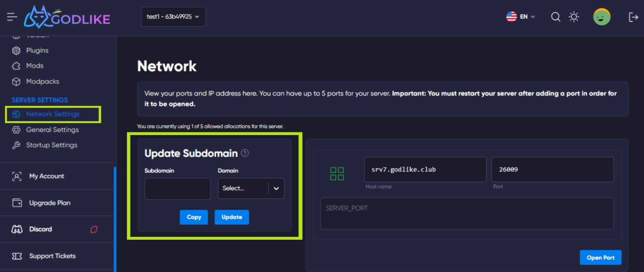Go to General Settings

(51, 130)
